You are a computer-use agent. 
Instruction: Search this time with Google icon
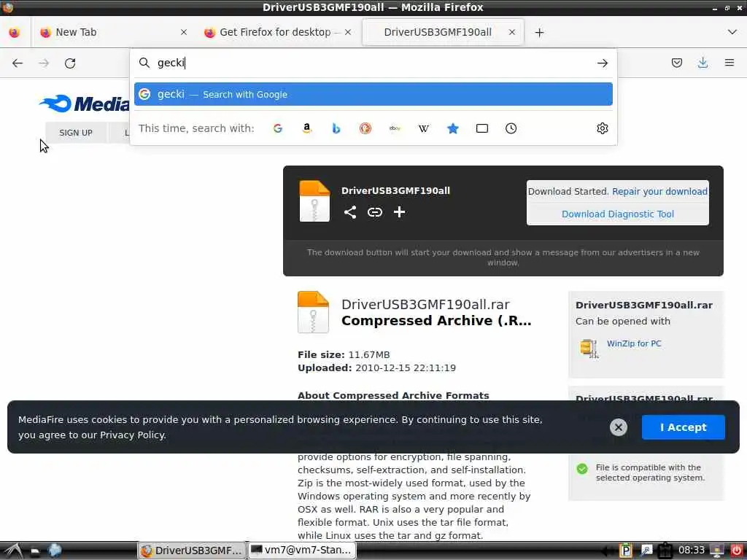click(278, 128)
